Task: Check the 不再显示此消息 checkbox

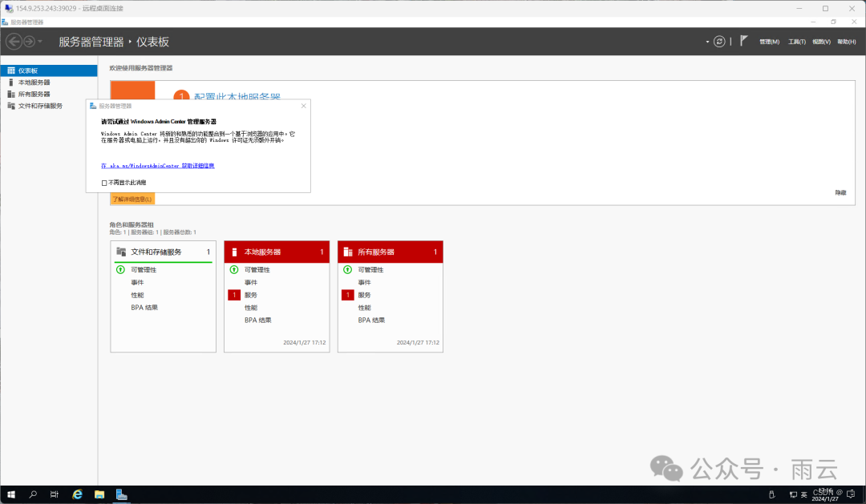Action: 104,183
